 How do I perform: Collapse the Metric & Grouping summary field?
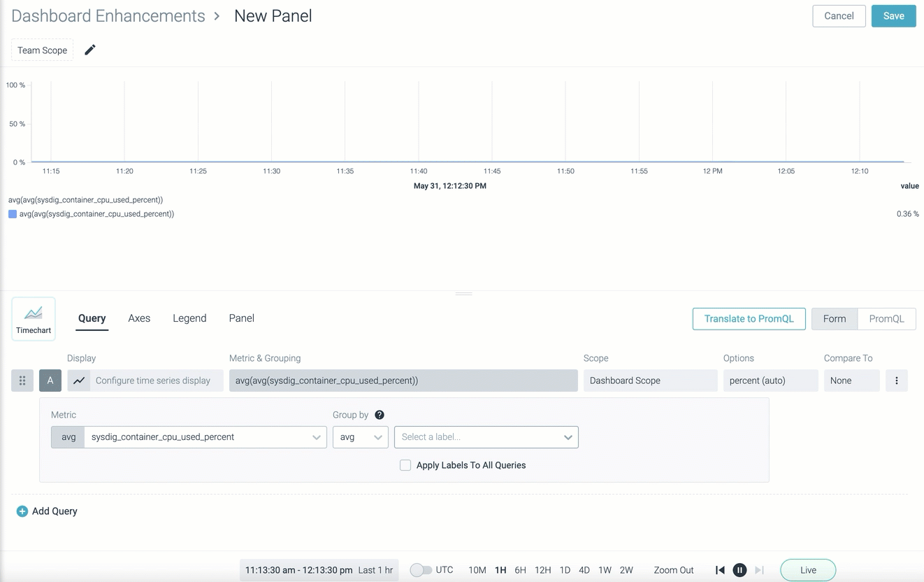coord(403,381)
